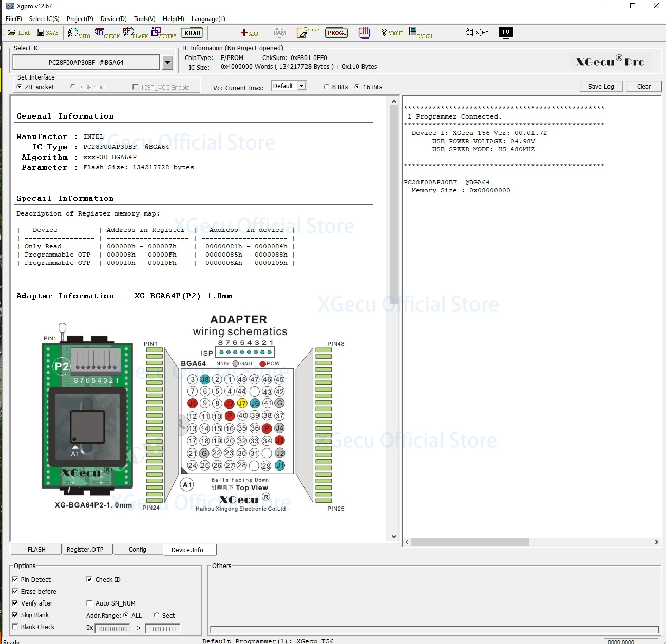Click the Clear log button
This screenshot has height=644, width=666.
coord(644,86)
